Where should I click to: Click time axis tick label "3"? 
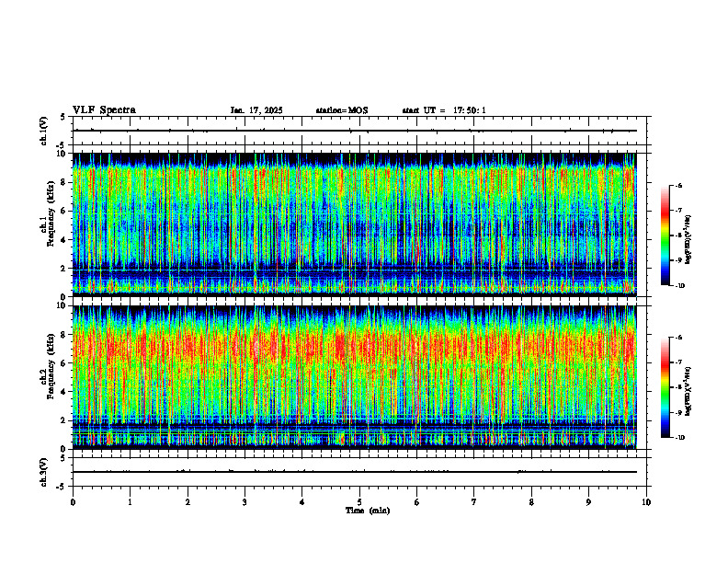click(x=245, y=502)
